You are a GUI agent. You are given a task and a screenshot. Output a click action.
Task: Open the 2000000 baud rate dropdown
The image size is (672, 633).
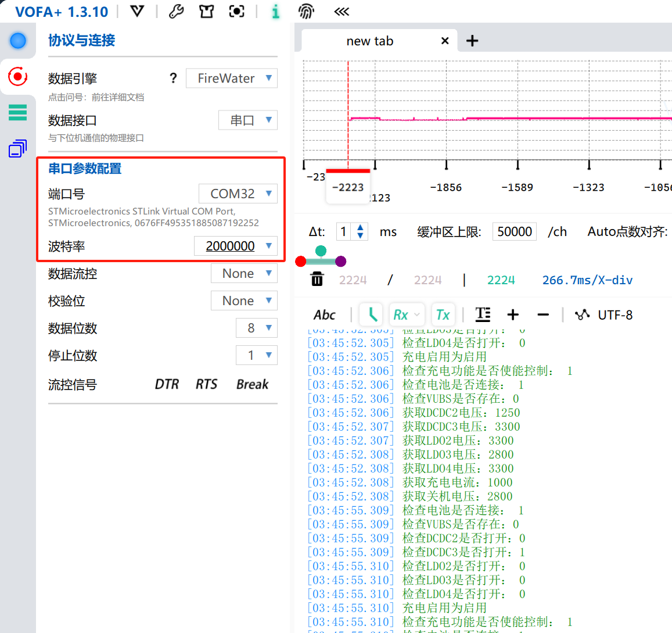pos(236,246)
